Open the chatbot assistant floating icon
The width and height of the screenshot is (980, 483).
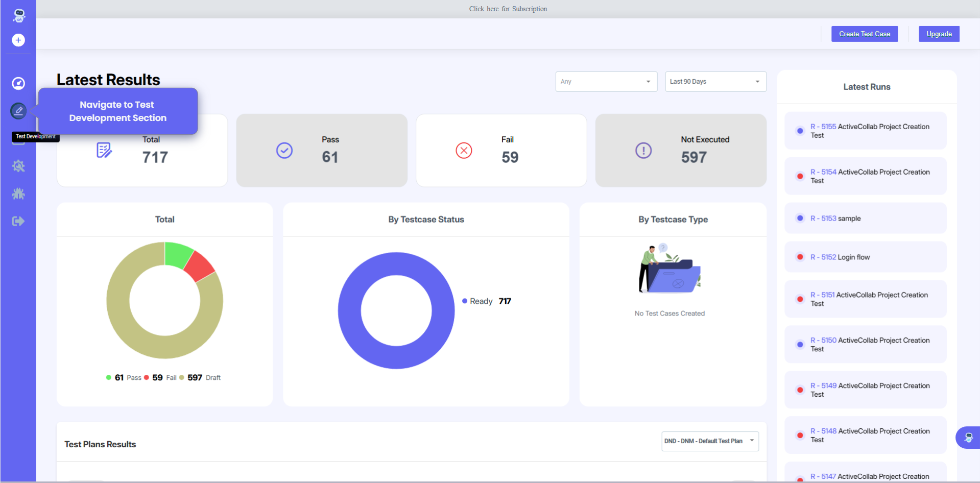[968, 438]
